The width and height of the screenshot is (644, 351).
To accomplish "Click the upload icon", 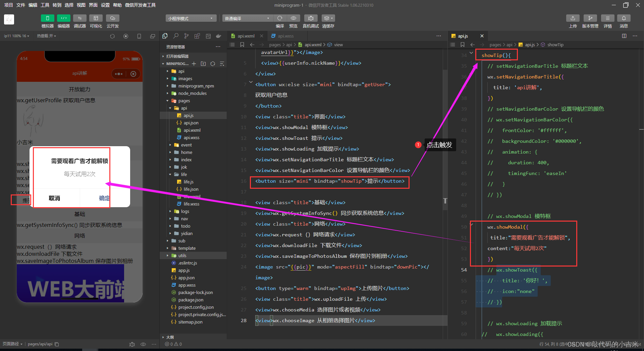I will click(573, 18).
